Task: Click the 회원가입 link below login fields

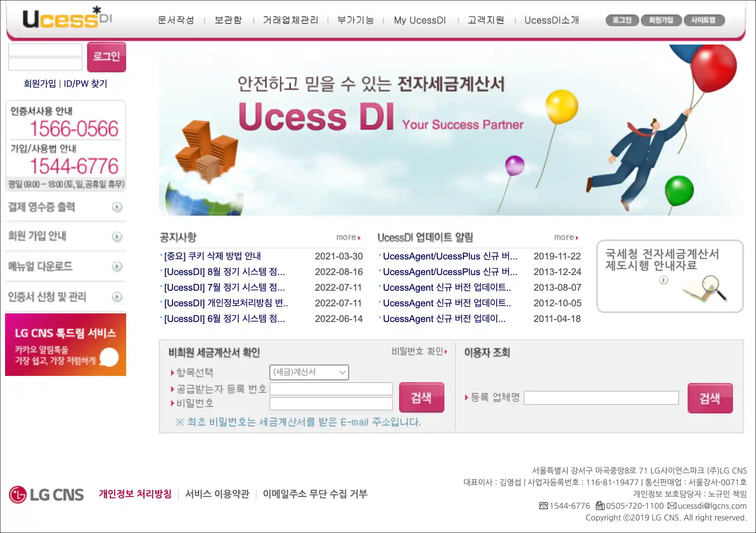Action: [40, 84]
